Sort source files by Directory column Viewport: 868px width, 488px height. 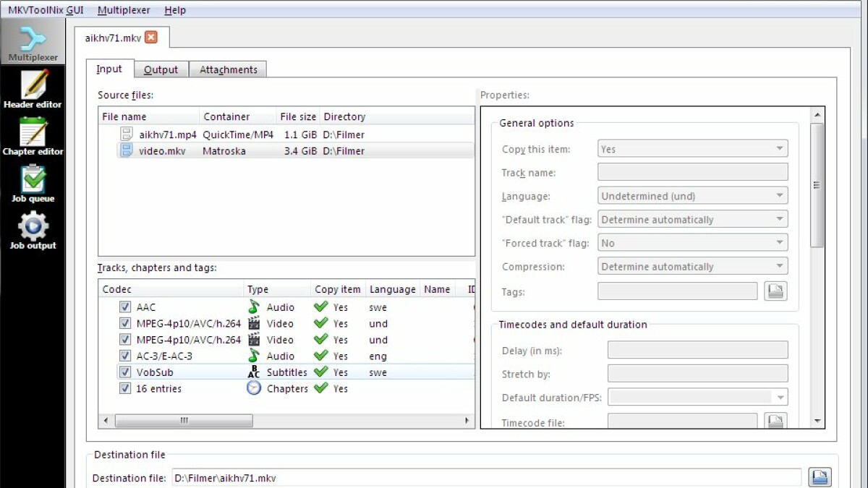click(x=397, y=116)
